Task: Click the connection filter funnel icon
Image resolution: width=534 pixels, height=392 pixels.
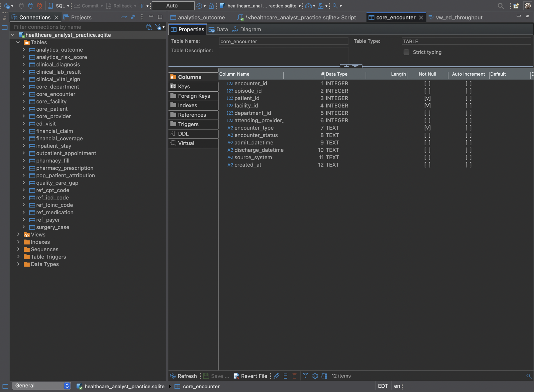Action: [158, 27]
